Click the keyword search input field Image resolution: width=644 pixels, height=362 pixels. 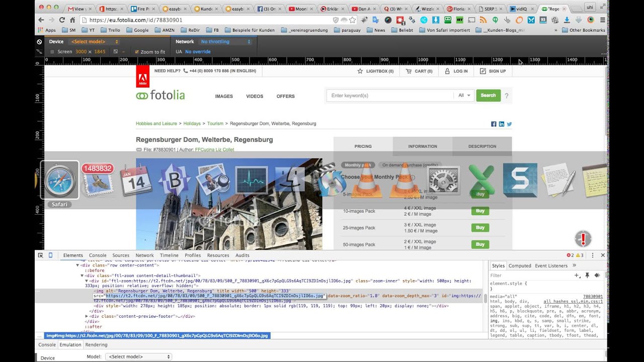click(x=390, y=96)
